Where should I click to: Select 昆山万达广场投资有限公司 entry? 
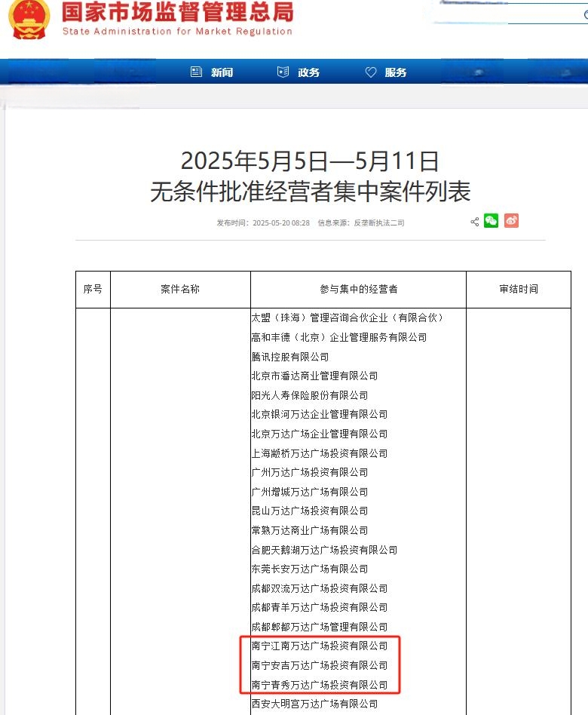click(x=310, y=511)
